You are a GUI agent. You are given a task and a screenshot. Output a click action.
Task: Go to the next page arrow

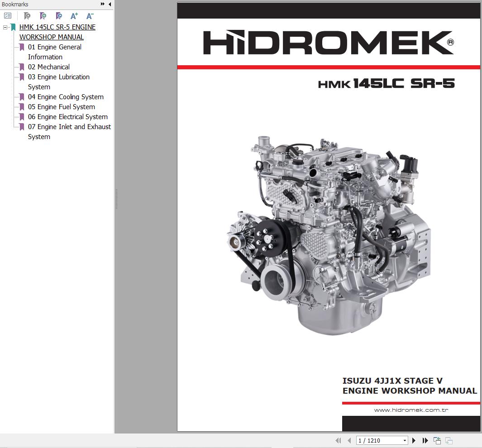414,440
